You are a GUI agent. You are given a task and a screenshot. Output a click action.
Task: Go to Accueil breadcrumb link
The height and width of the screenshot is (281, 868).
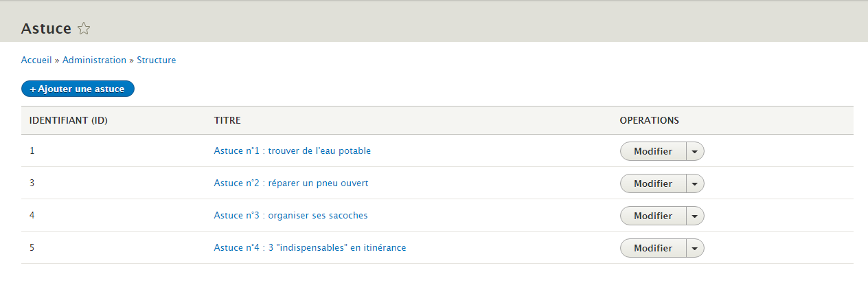[36, 60]
